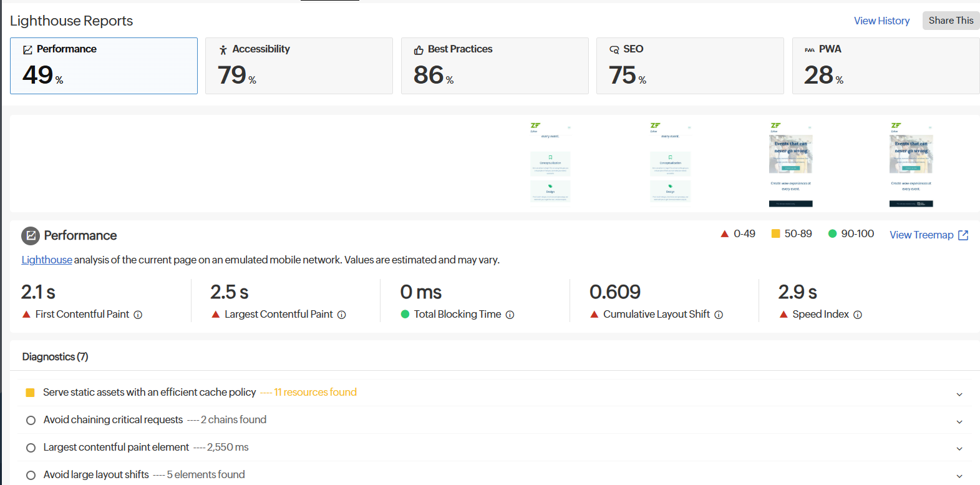Click info icon next to Total Blocking Time
Image resolution: width=980 pixels, height=485 pixels.
[x=510, y=315]
